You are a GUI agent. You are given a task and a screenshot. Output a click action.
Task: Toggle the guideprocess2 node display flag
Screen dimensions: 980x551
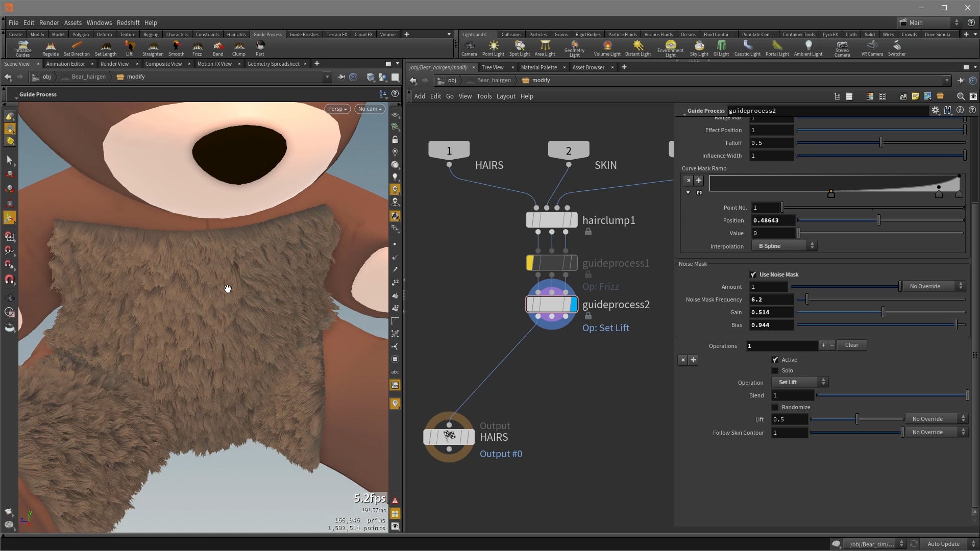pos(573,305)
